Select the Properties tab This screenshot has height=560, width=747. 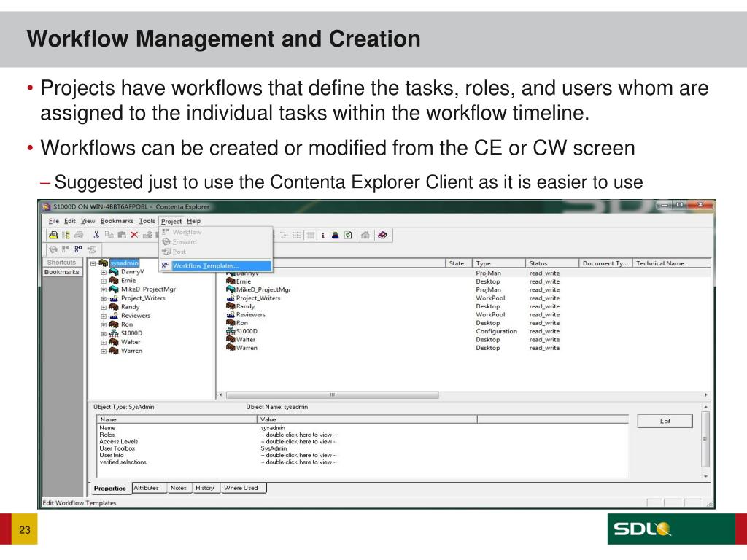pyautogui.click(x=109, y=489)
